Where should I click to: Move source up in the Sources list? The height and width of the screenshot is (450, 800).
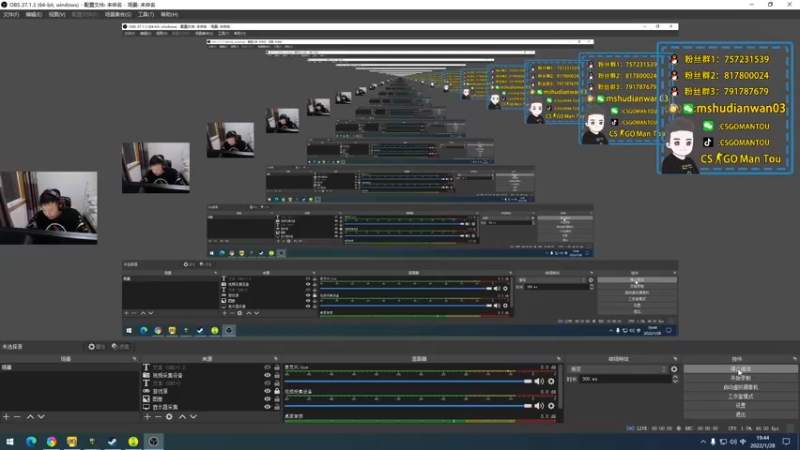coord(182,417)
